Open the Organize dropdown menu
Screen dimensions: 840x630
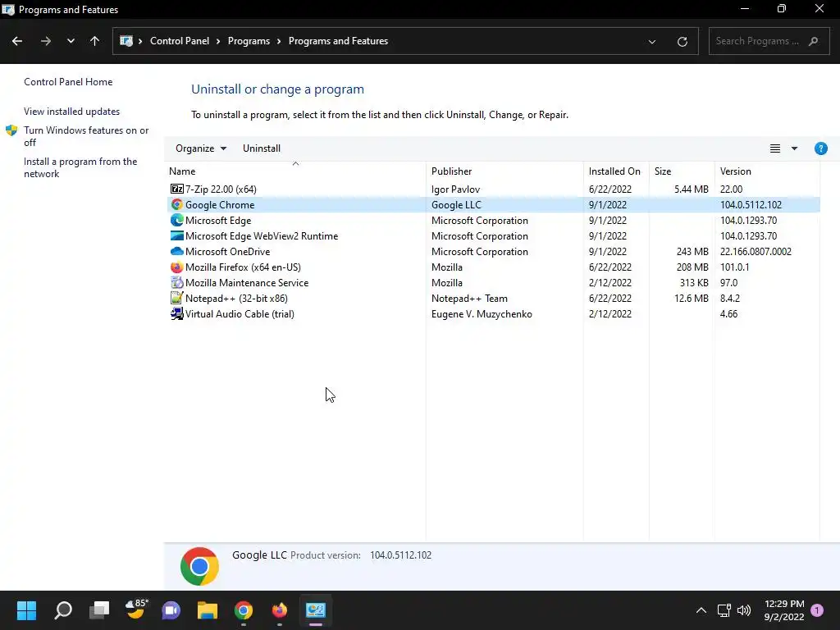(201, 148)
